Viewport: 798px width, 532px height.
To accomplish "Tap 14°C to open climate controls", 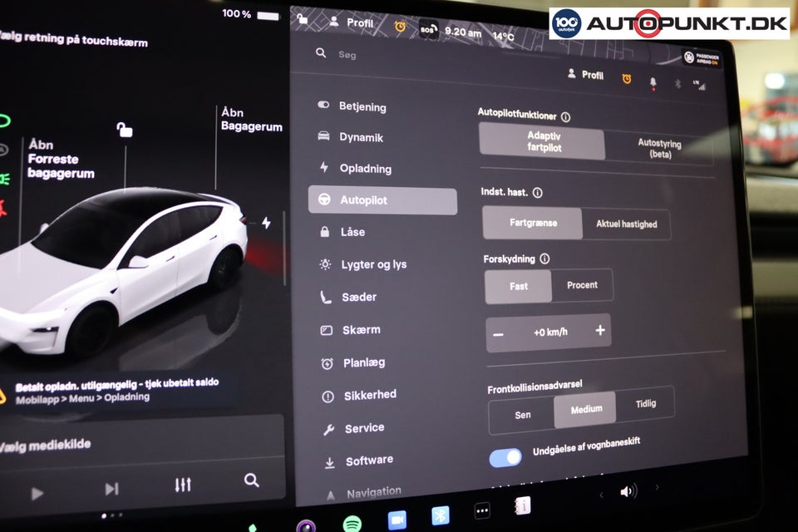I will point(503,36).
